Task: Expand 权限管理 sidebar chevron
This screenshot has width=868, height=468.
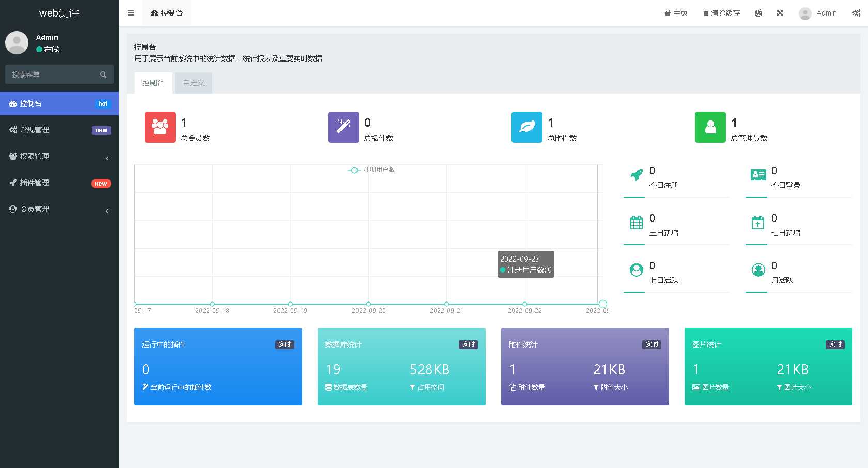Action: pos(107,158)
